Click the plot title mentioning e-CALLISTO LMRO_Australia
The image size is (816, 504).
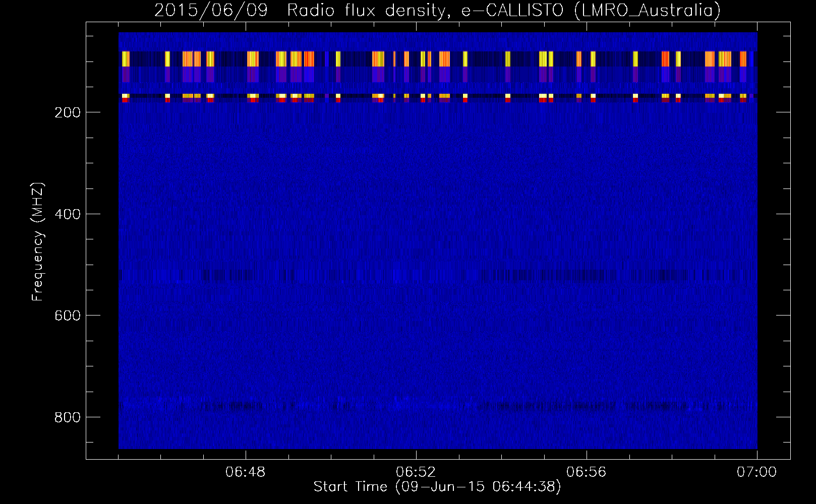[437, 10]
